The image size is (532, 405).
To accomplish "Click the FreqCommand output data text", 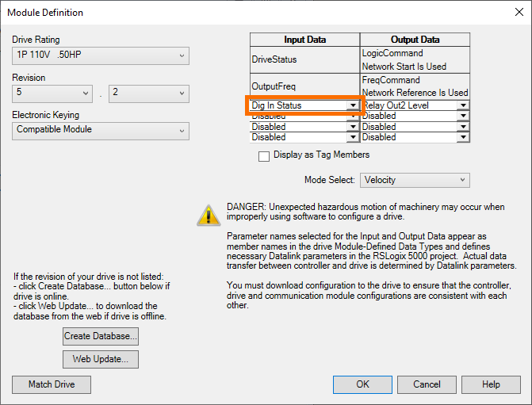I will pos(391,80).
